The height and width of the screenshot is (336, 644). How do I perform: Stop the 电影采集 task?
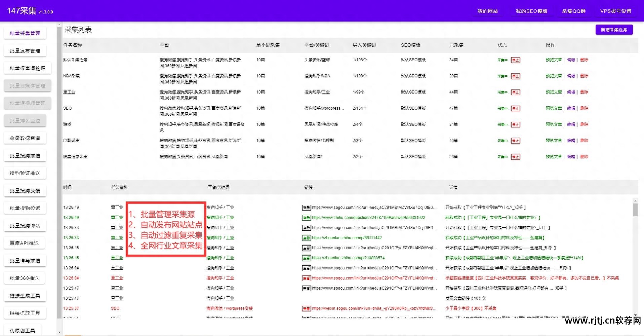515,141
